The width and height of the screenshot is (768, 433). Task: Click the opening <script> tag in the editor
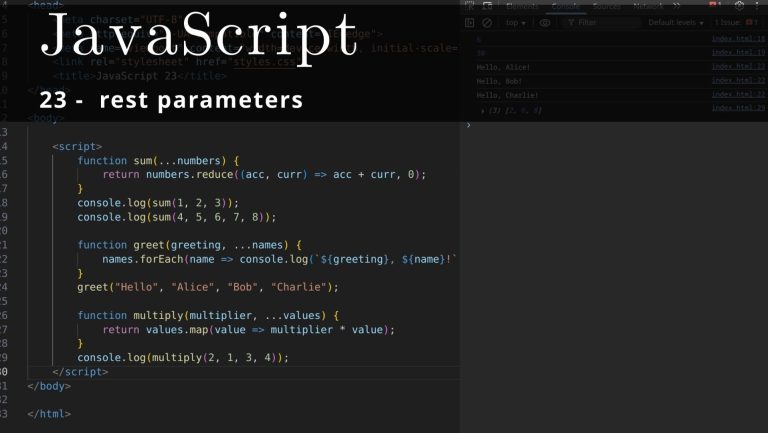(x=77, y=146)
